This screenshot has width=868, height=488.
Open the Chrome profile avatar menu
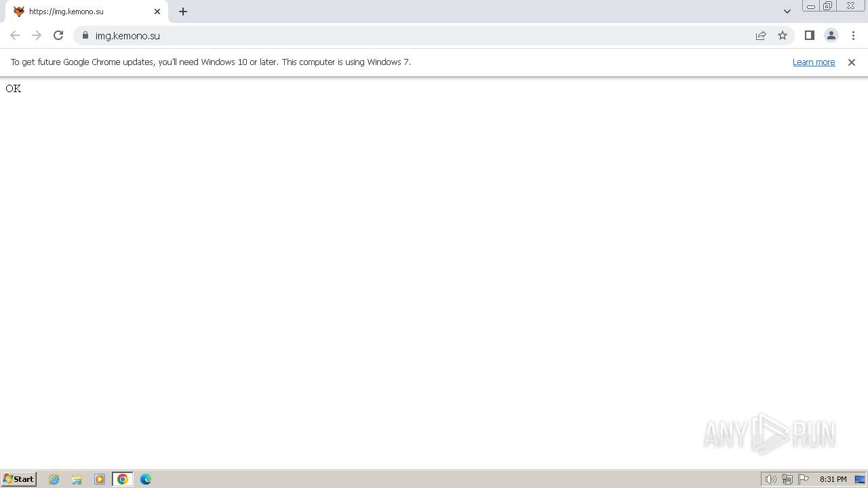[831, 35]
